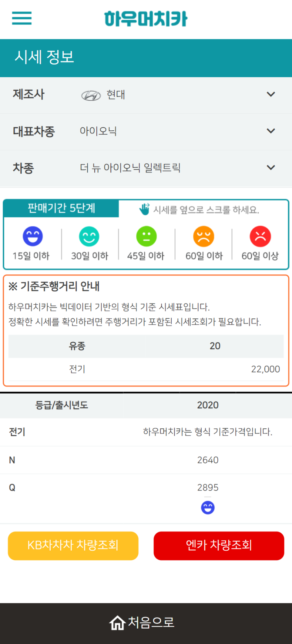
Task: Click the 하우머치카 logo
Action: 146,19
